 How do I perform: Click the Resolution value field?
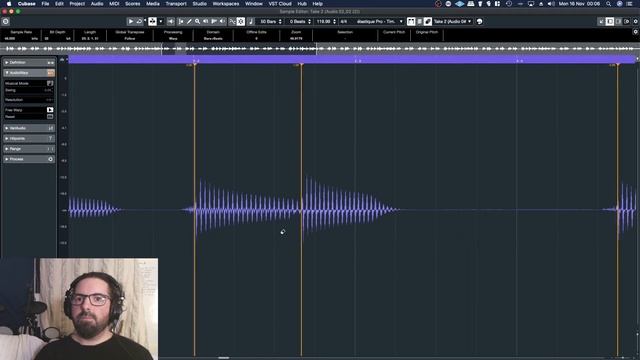(49, 100)
